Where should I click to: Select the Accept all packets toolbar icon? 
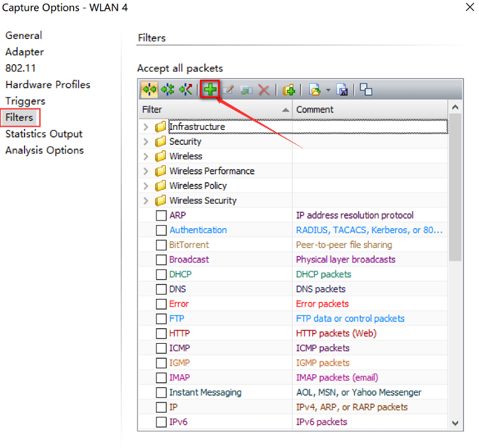click(149, 89)
